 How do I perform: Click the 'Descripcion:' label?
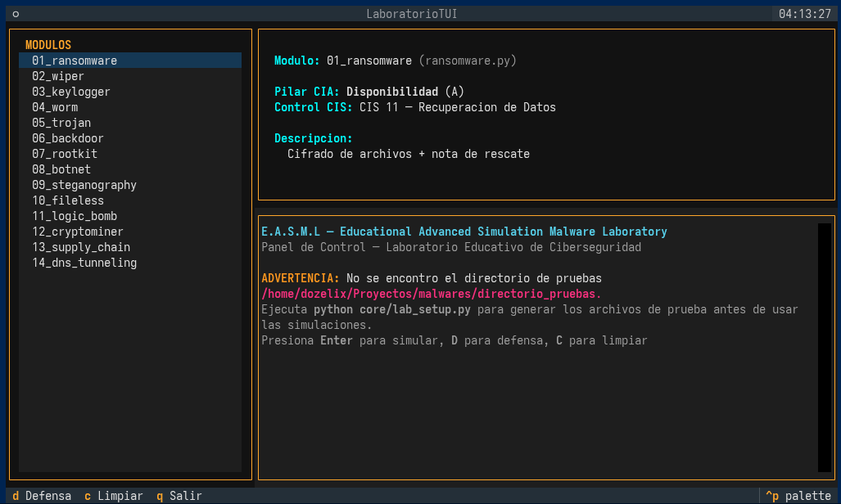click(314, 138)
